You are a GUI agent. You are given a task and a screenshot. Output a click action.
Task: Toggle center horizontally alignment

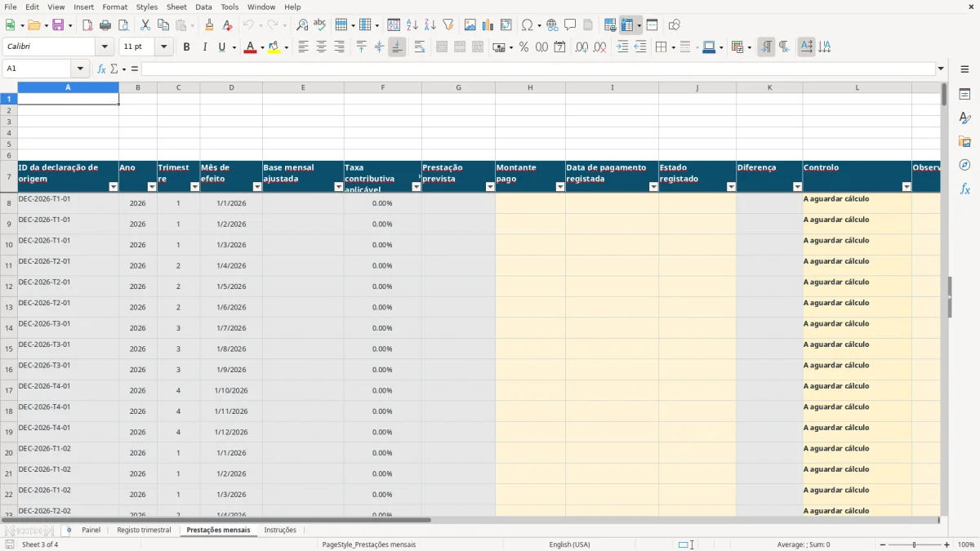pyautogui.click(x=321, y=47)
